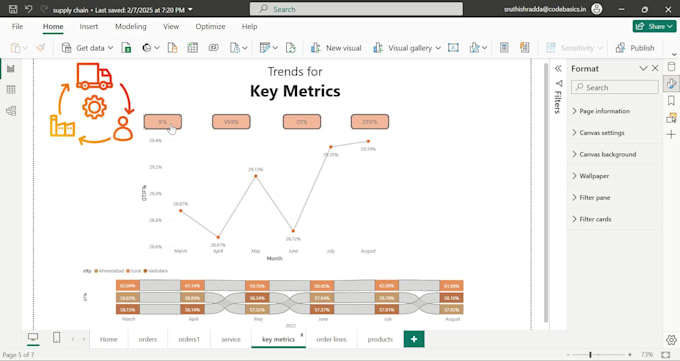Click the Fit to page icon
Screen dimensions: 680x361
(666, 355)
